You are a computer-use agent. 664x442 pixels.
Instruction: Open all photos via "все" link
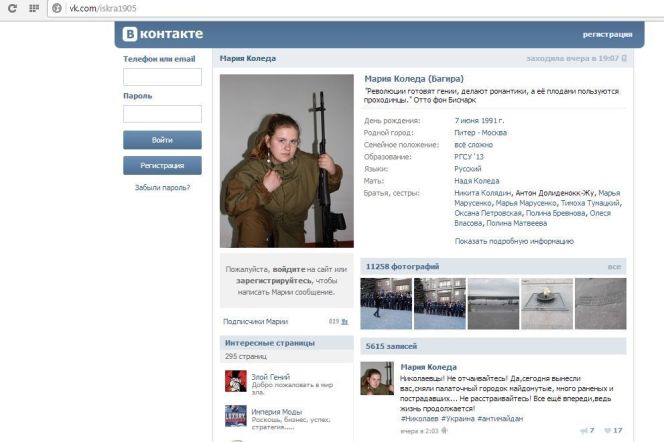pos(614,267)
